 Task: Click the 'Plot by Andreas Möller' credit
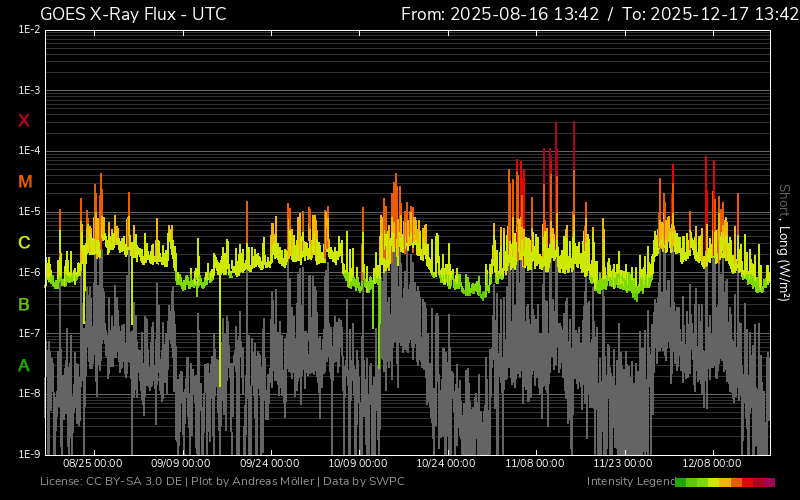[253, 481]
